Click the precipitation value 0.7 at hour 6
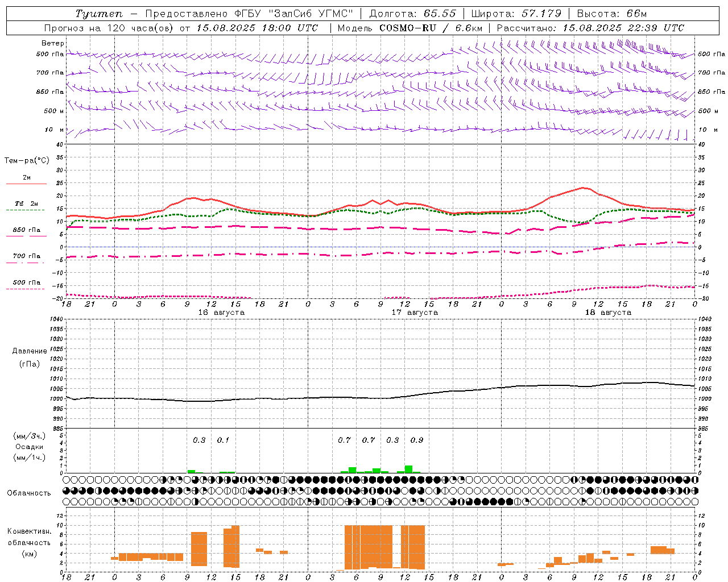This screenshot has width=728, height=582. (x=345, y=440)
